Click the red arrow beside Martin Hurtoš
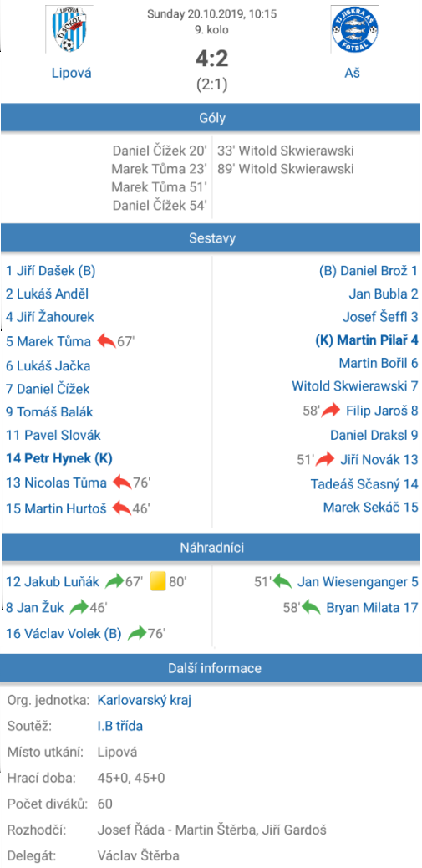 [122, 508]
